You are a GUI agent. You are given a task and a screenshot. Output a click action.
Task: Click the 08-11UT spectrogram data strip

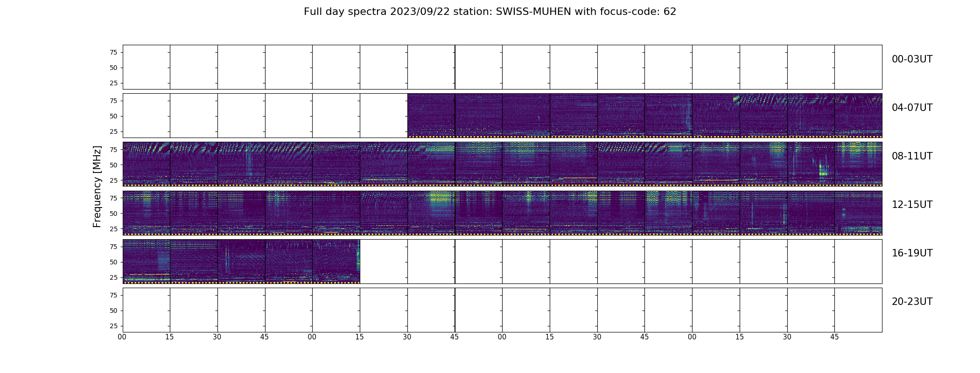point(502,164)
